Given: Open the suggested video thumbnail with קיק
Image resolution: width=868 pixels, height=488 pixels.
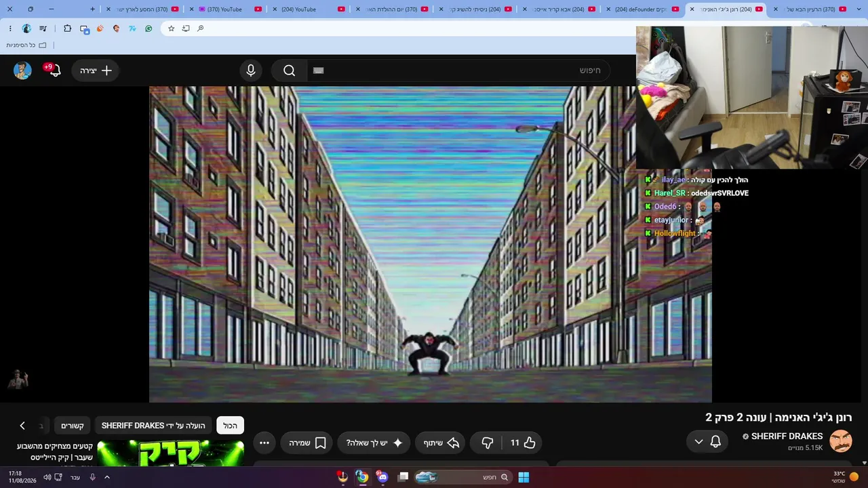Looking at the screenshot, I should pos(170,453).
